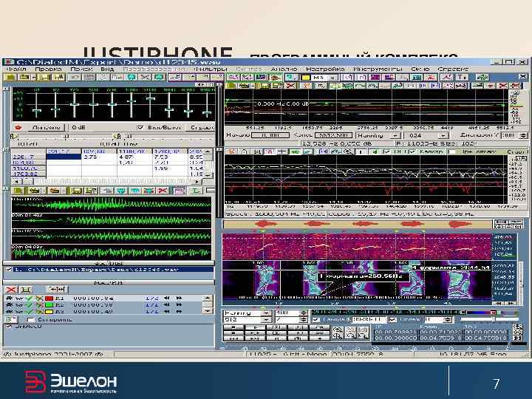Click the headphones icon in pitch toolbar
The width and height of the screenshot is (532, 399).
(245, 152)
